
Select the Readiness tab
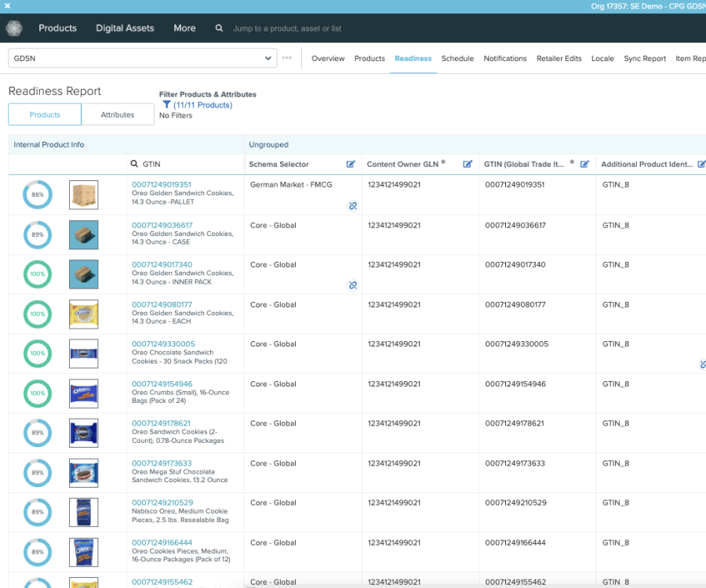click(x=413, y=59)
